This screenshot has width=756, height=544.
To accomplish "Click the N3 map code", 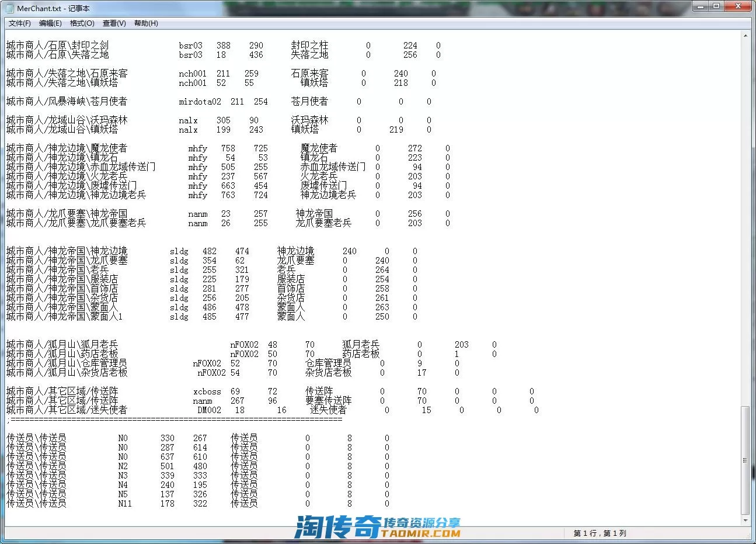I will tap(123, 476).
